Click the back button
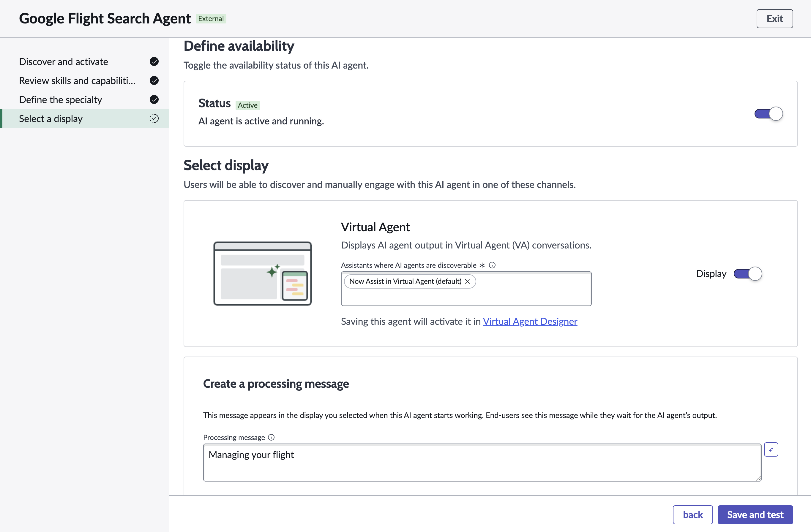This screenshot has width=811, height=532. pyautogui.click(x=692, y=514)
